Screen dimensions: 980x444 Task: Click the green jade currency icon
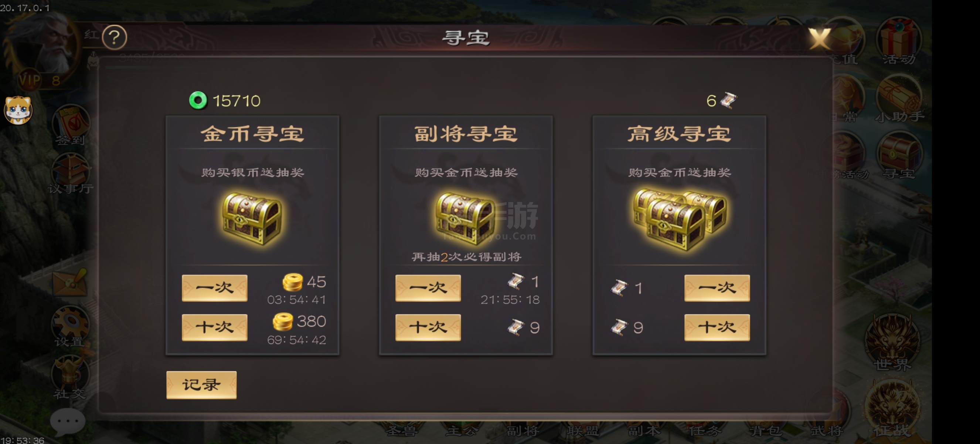198,101
